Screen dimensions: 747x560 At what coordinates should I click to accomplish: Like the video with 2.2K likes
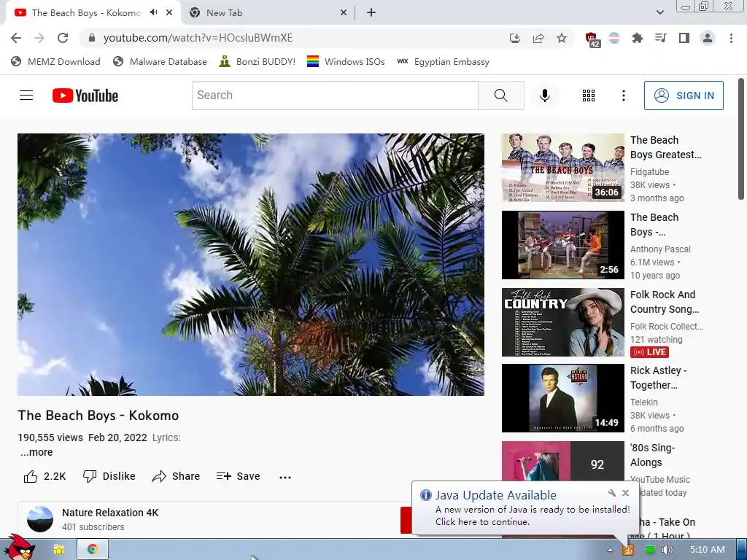point(44,476)
